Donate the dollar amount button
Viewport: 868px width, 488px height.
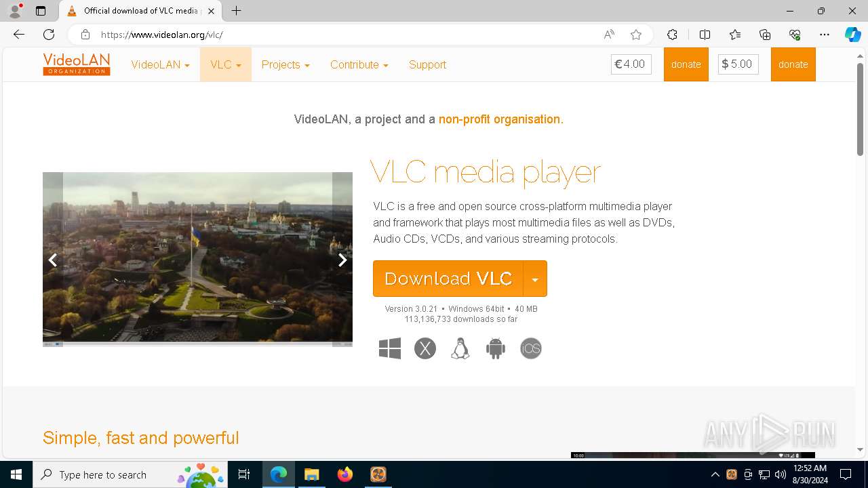click(x=793, y=64)
